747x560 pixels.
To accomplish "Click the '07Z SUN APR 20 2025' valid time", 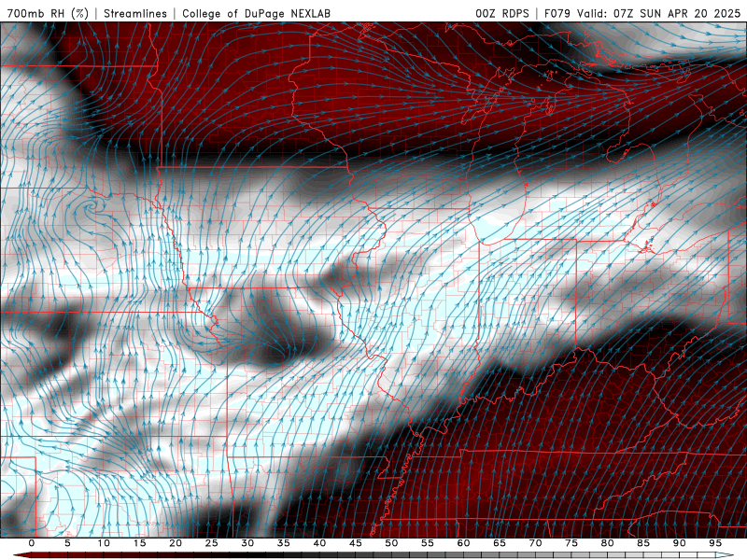I will click(677, 13).
